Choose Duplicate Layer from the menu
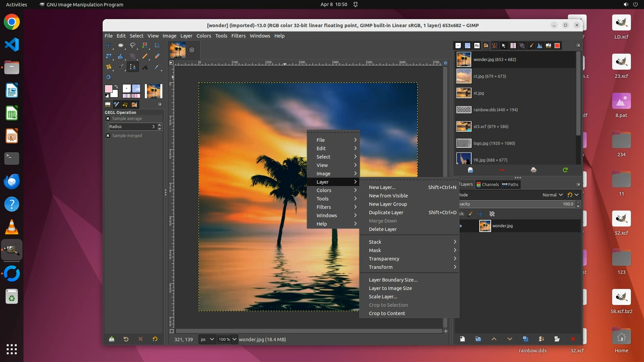The height and width of the screenshot is (362, 644). pyautogui.click(x=386, y=213)
